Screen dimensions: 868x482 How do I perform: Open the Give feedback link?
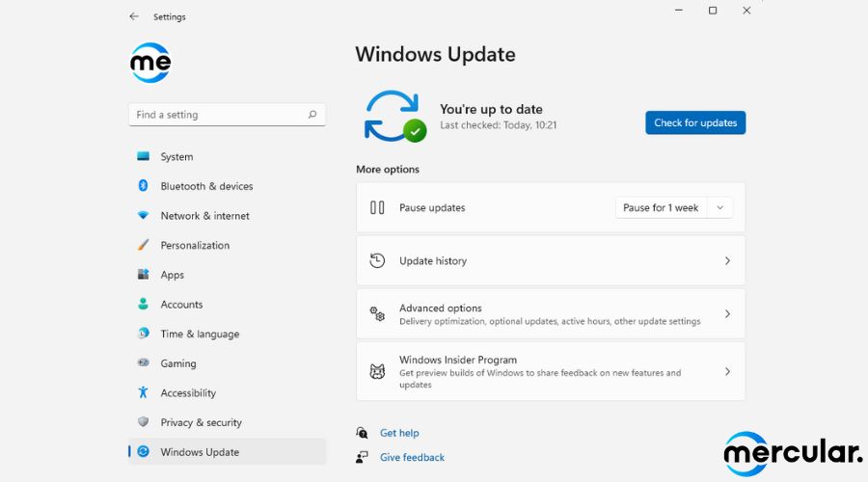pyautogui.click(x=412, y=457)
